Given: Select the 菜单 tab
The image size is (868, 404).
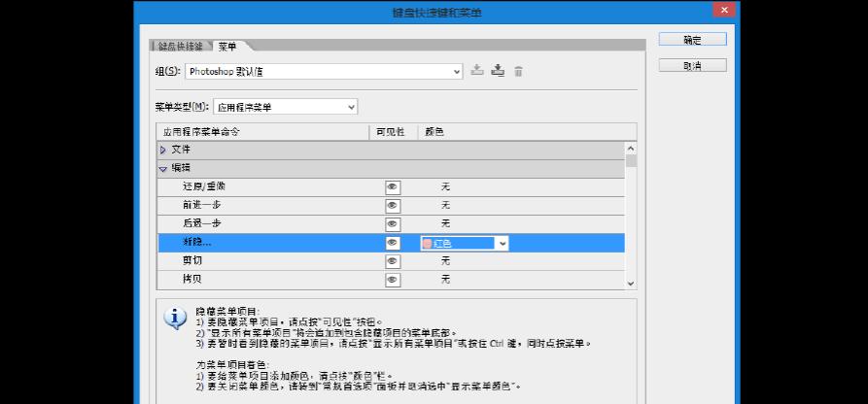Looking at the screenshot, I should pos(227,47).
